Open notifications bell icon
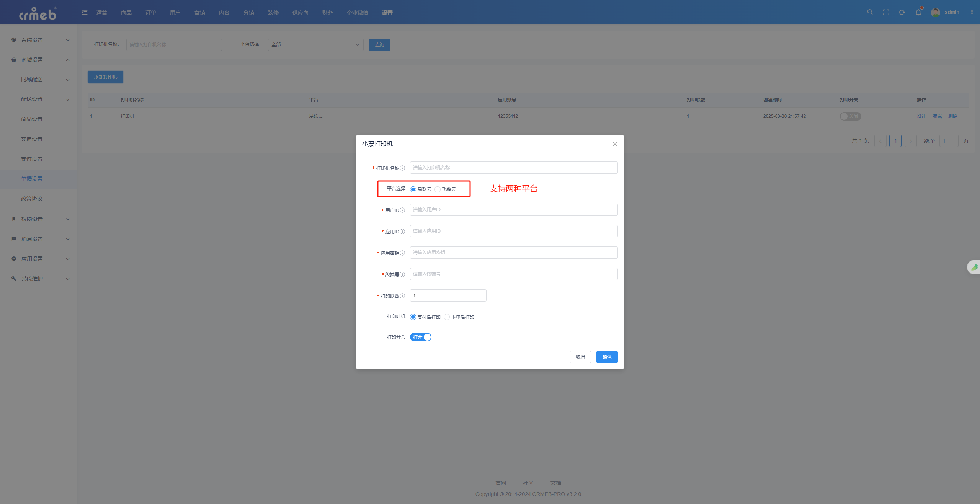Screen dimensions: 980x504 (x=918, y=12)
